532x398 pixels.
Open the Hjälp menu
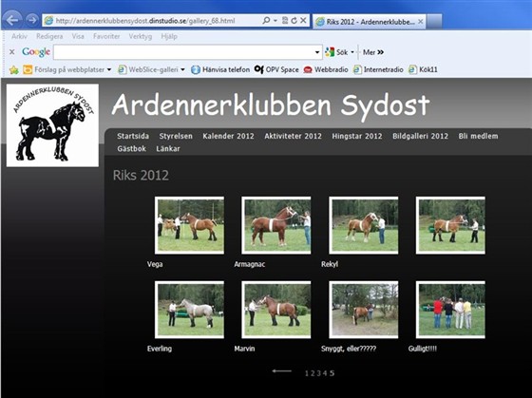pyautogui.click(x=169, y=36)
